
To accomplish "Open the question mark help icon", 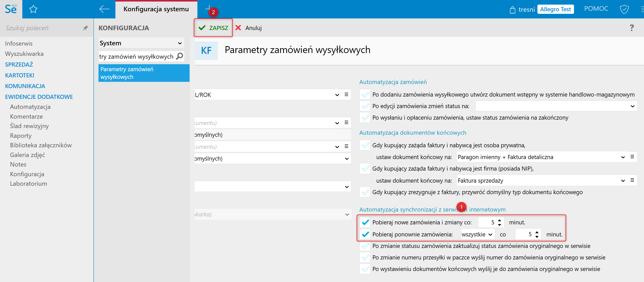I will point(632,28).
